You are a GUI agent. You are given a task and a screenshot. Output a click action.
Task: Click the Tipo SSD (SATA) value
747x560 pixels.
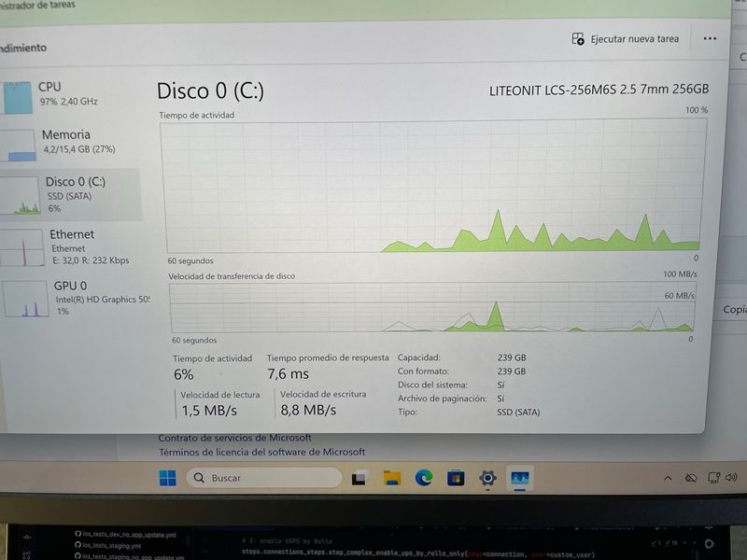[518, 413]
